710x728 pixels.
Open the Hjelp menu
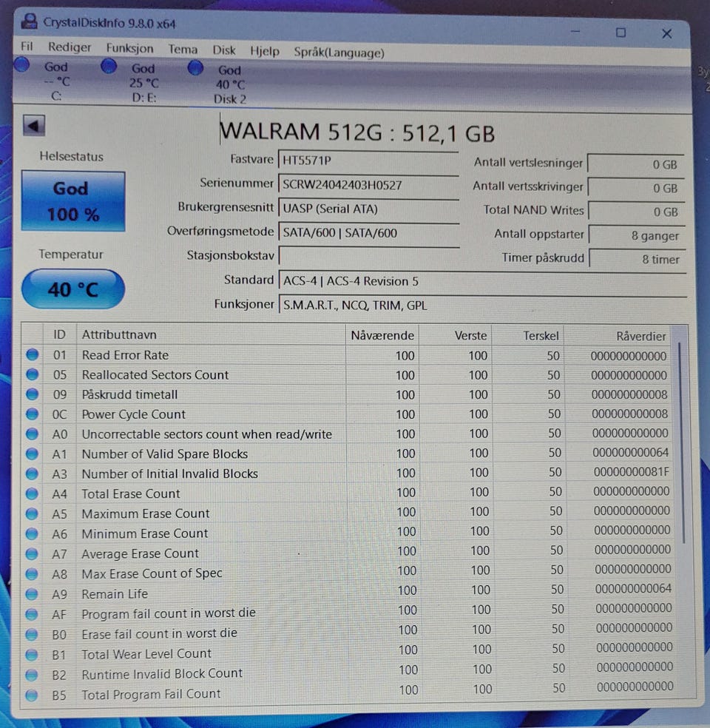pyautogui.click(x=265, y=51)
